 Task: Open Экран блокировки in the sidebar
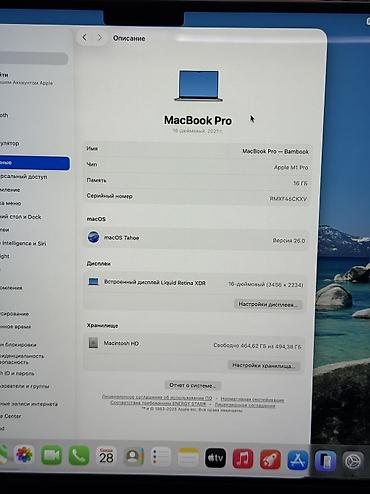tap(18, 345)
